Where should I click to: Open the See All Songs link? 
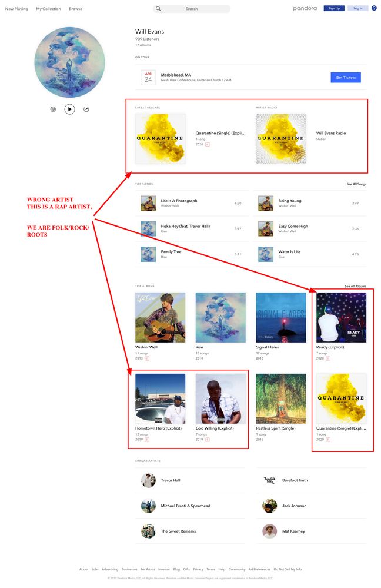pyautogui.click(x=356, y=184)
